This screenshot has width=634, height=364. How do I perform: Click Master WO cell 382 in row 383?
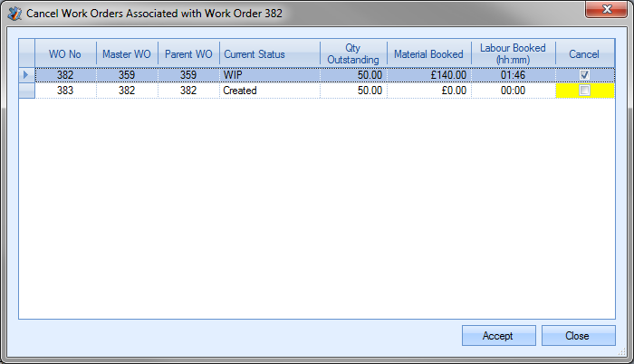tap(127, 91)
